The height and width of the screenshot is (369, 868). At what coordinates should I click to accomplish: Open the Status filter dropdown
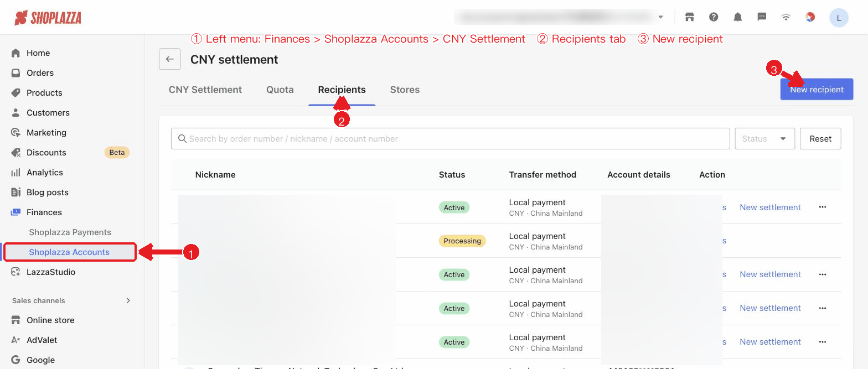pos(764,139)
